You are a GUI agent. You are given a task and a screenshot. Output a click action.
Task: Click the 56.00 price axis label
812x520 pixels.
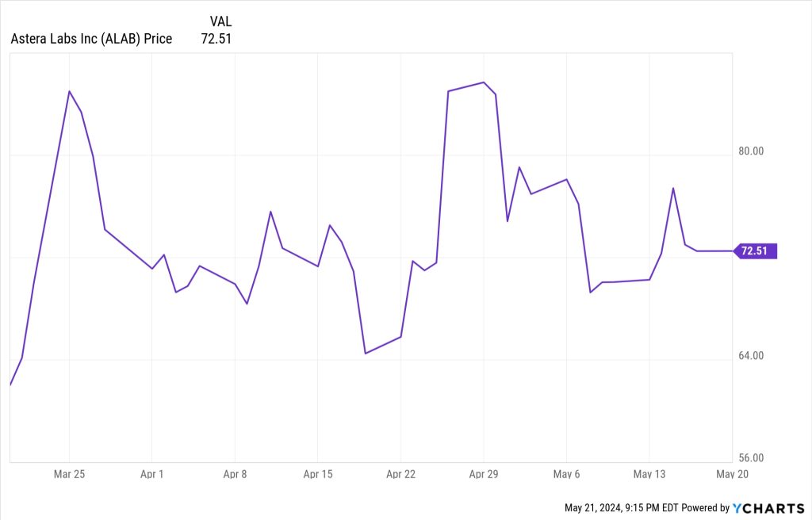click(750, 457)
